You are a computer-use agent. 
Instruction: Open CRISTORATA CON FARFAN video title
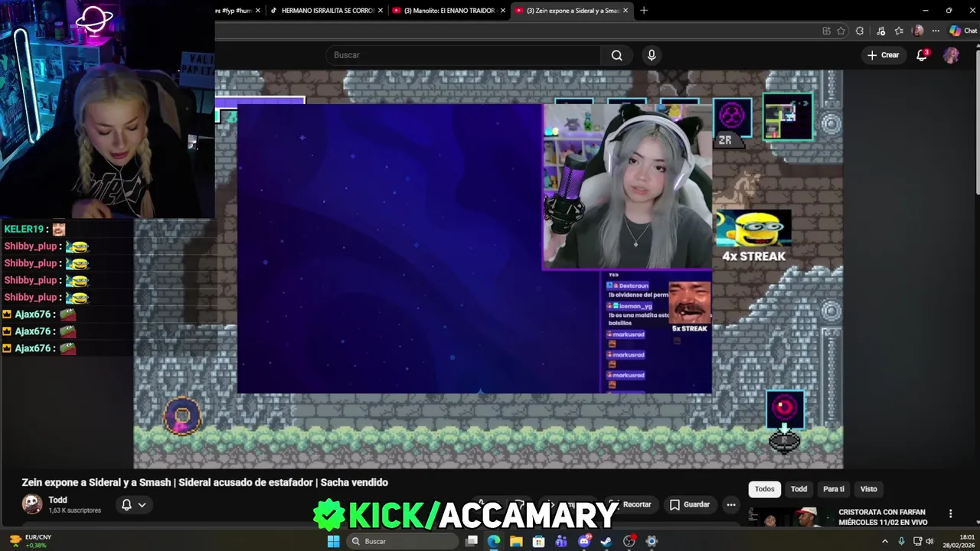coord(883,517)
